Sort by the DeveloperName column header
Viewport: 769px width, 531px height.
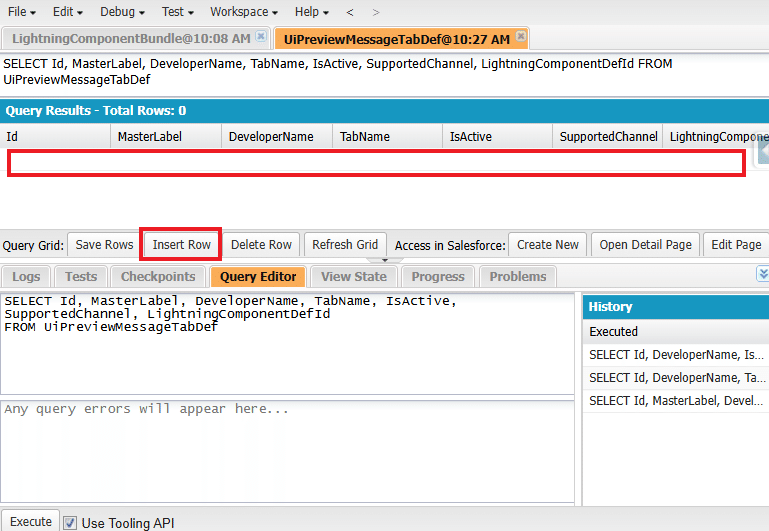click(x=277, y=136)
